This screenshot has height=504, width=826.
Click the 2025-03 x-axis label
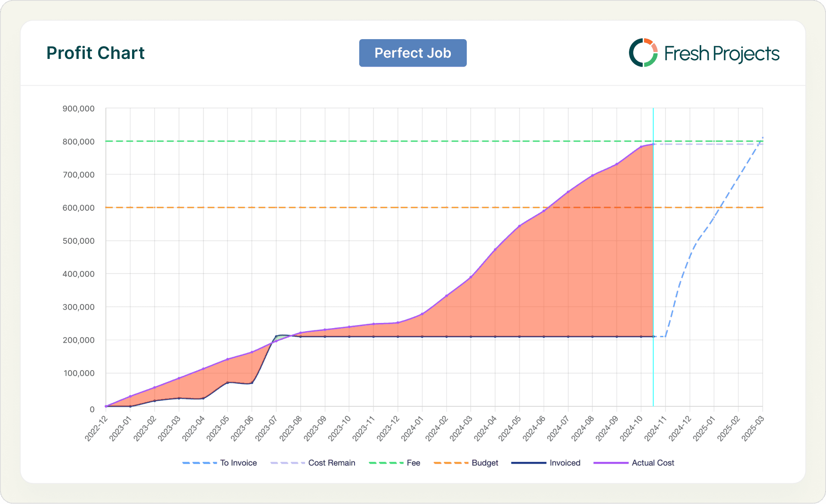coord(753,428)
